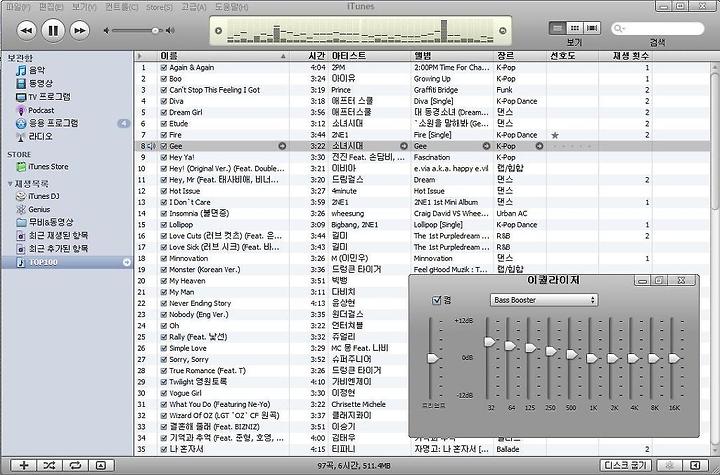Image resolution: width=720 pixels, height=475 pixels.
Task: Open the Store(S) menu
Action: (x=159, y=7)
